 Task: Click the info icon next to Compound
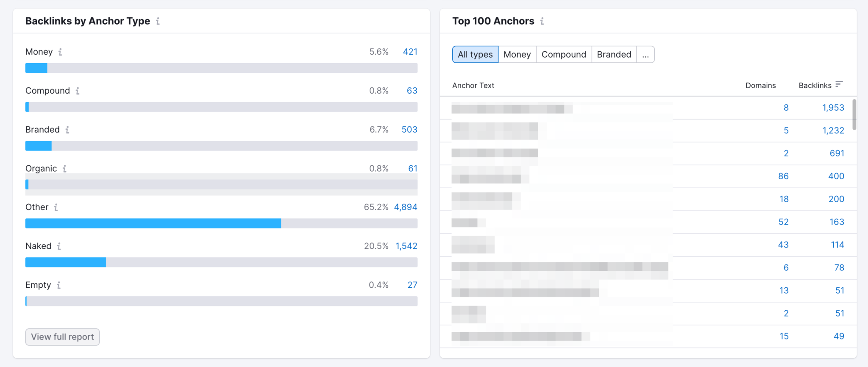78,91
